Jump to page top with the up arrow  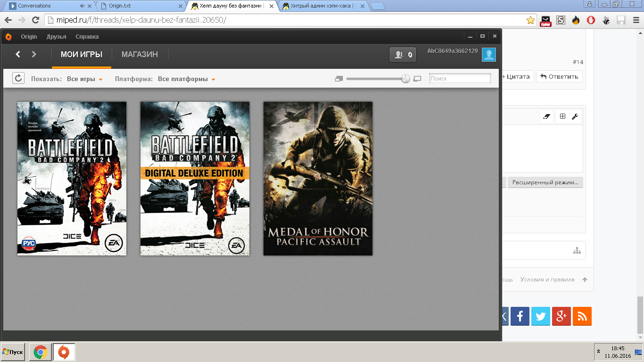tap(585, 280)
